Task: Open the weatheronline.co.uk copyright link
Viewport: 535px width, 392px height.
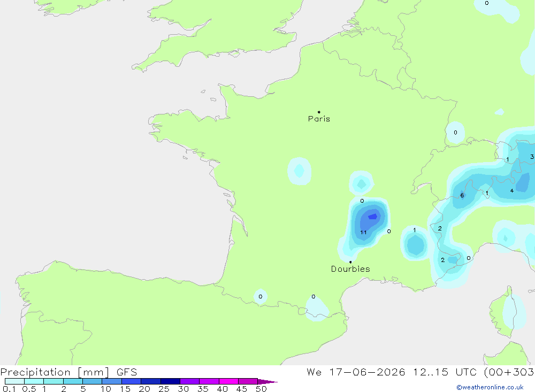Action: [490, 387]
